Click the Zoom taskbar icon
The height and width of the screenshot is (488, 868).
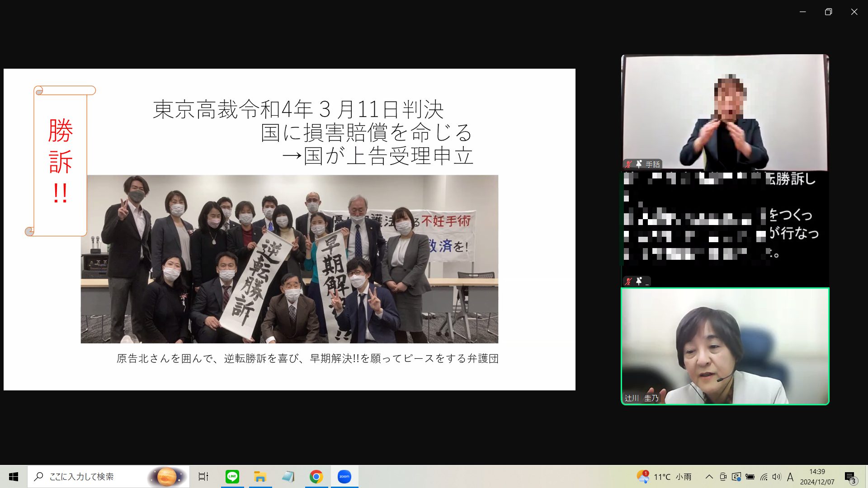click(344, 477)
